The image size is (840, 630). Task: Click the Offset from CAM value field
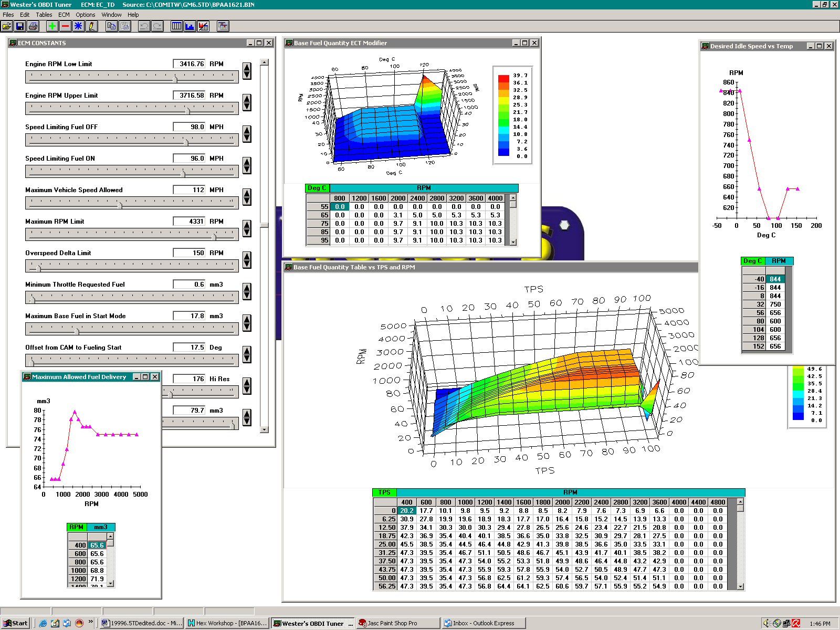coord(189,348)
